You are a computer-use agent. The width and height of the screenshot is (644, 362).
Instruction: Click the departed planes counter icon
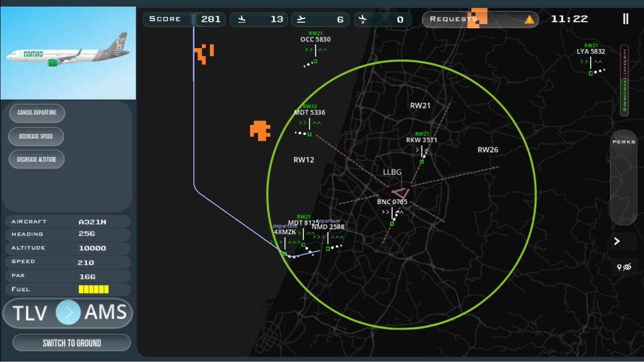coord(301,19)
